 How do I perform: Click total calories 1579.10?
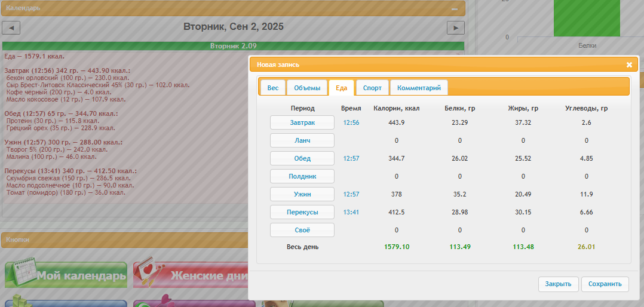pyautogui.click(x=397, y=247)
